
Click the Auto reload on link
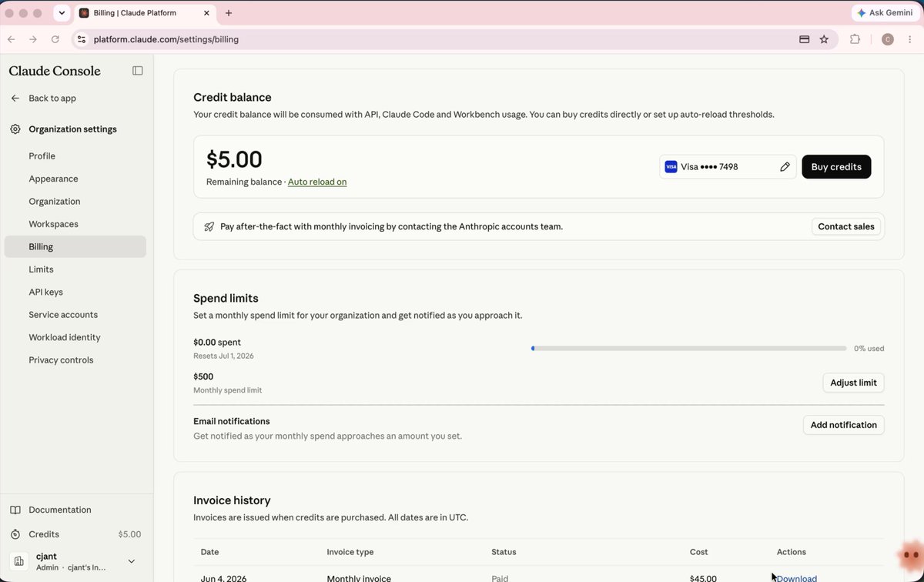point(317,182)
